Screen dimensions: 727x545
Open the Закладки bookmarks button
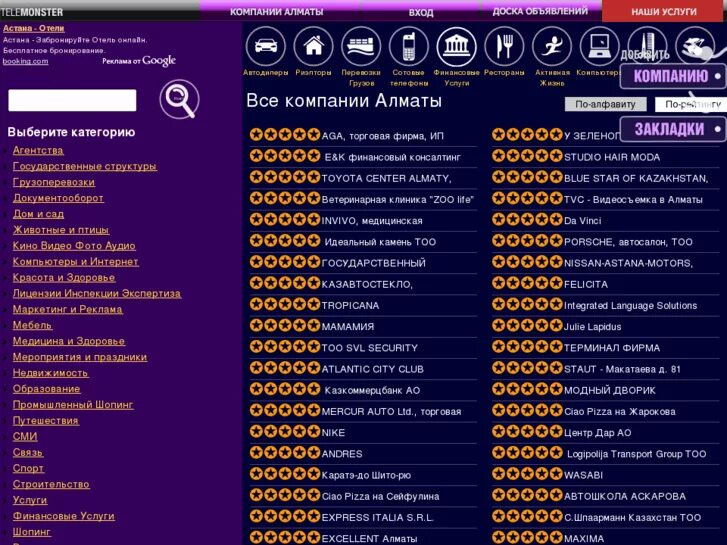pos(672,129)
